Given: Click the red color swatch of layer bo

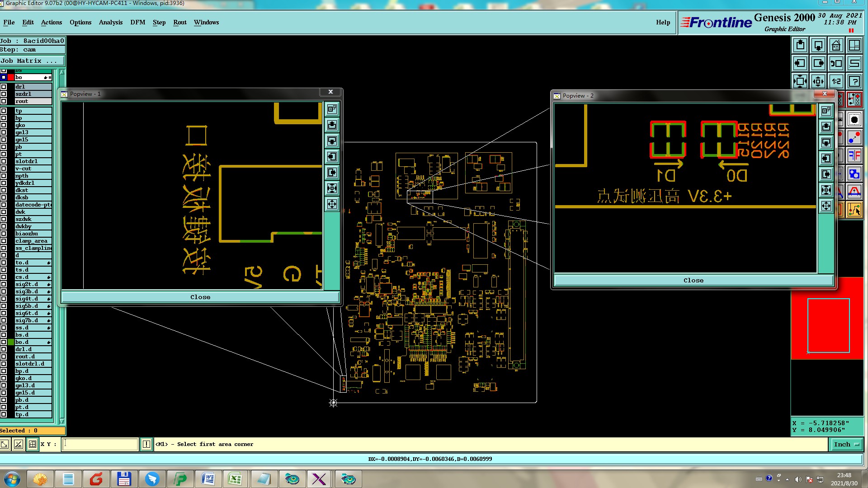Looking at the screenshot, I should click(x=11, y=77).
